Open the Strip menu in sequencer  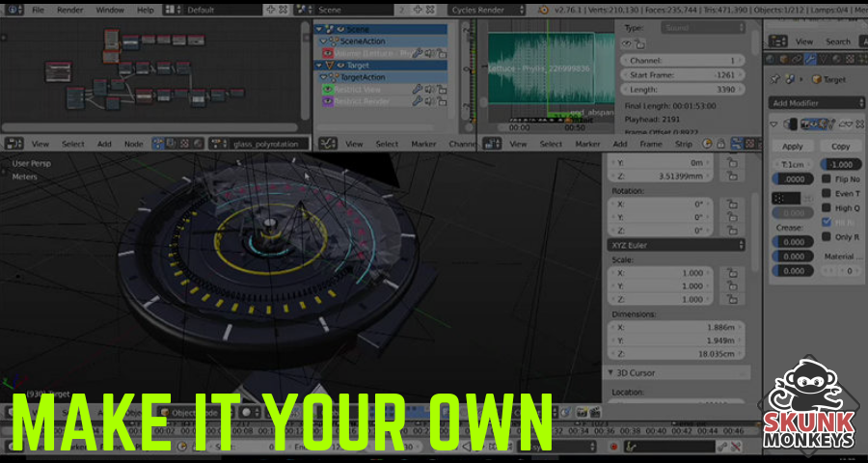pos(684,144)
